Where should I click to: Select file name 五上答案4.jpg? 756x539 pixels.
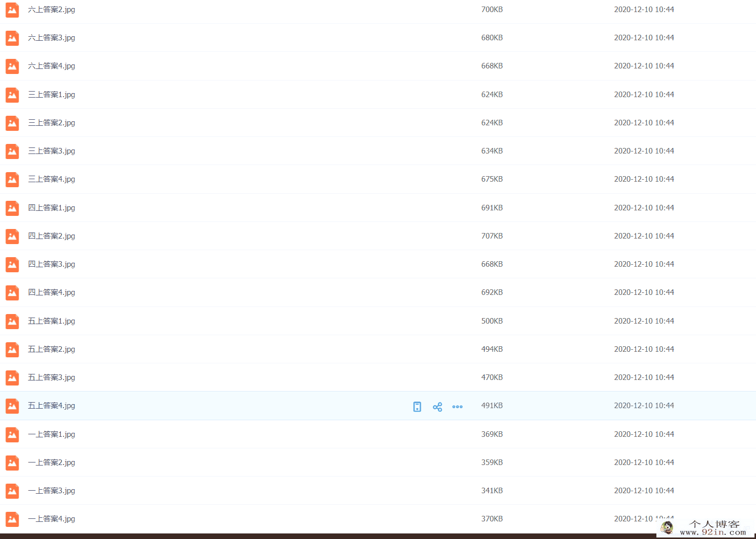coord(51,406)
